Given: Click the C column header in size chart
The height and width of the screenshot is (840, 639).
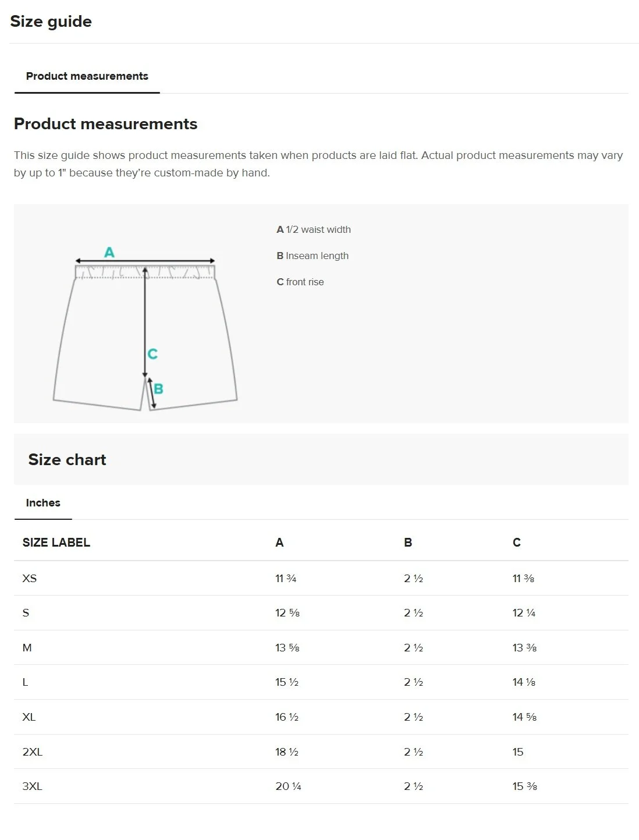Looking at the screenshot, I should click(517, 543).
